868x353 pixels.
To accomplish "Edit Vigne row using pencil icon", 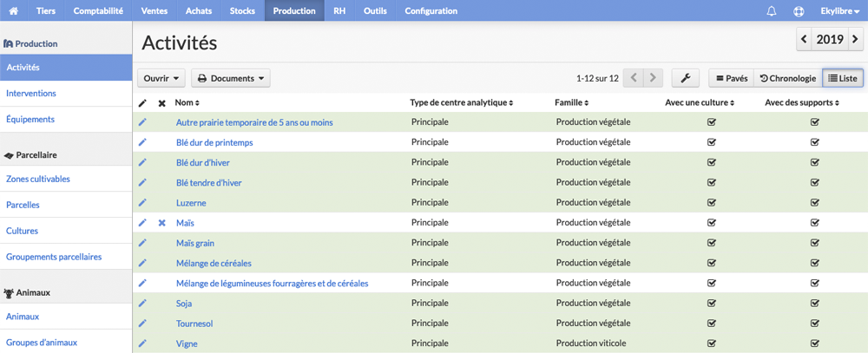I will (x=142, y=343).
